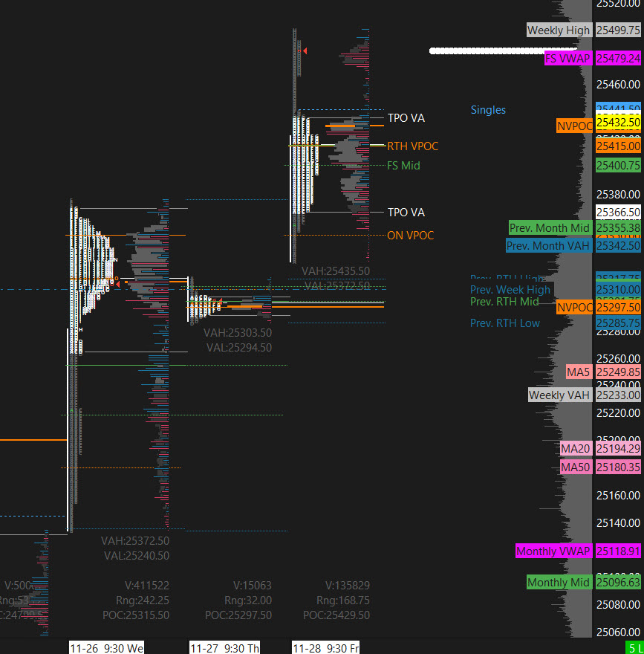
Task: Click the Monthly Mid label
Action: click(x=559, y=583)
